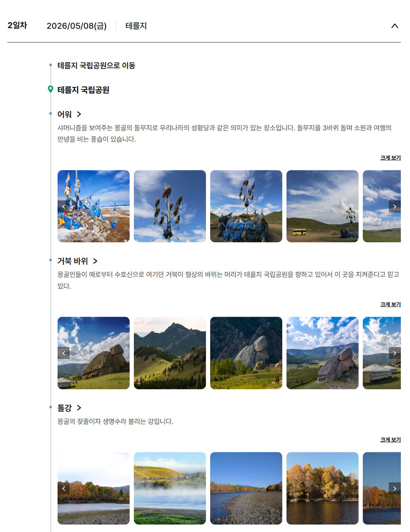Open the 어워 detail arrow
Viewport: 410px width, 532px height.
pyautogui.click(x=79, y=114)
